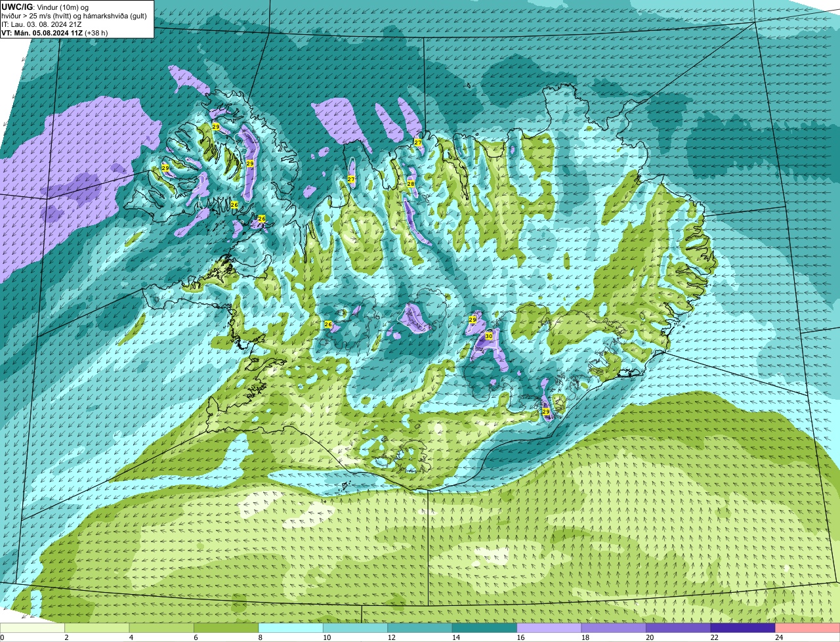Click the pink above-24 m/s swatch
The image size is (840, 642).
[x=808, y=628]
